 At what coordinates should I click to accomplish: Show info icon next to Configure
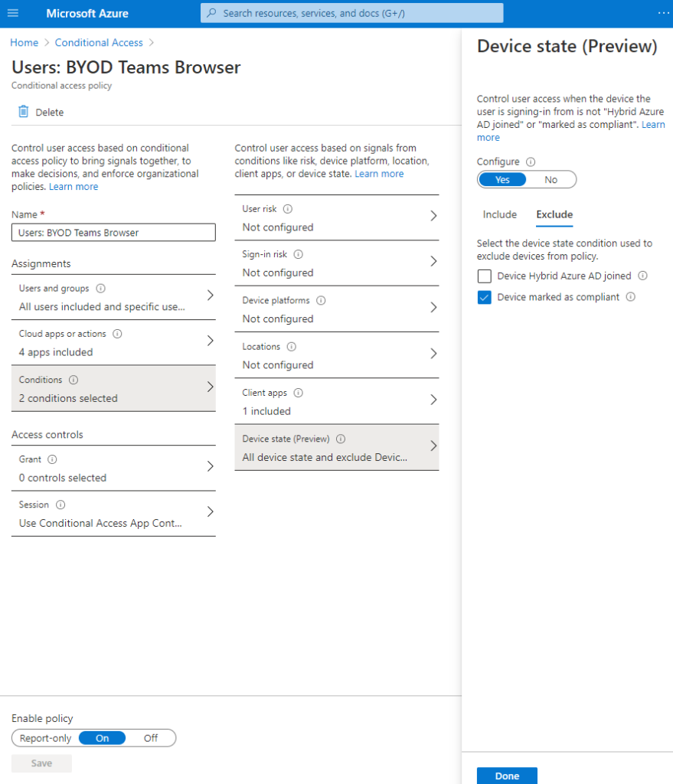(x=531, y=162)
